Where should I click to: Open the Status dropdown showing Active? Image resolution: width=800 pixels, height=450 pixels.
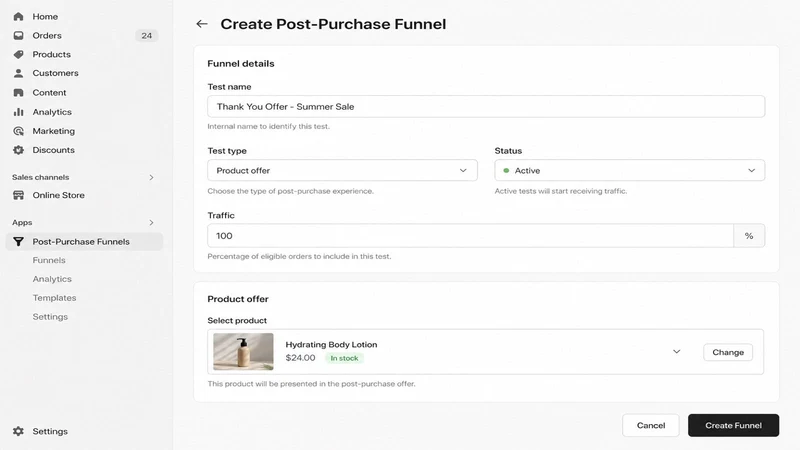pos(630,170)
